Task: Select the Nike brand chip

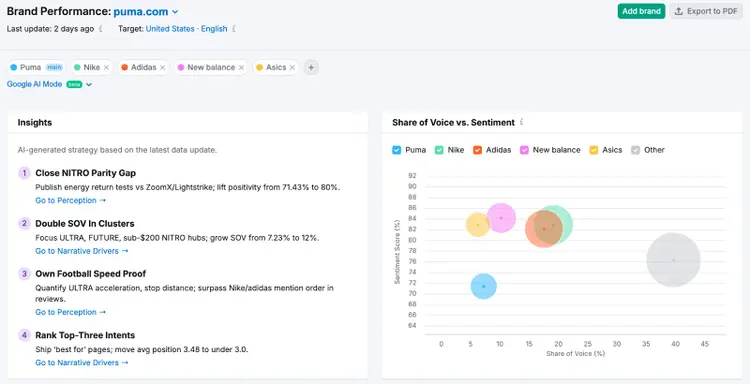Action: [x=87, y=67]
